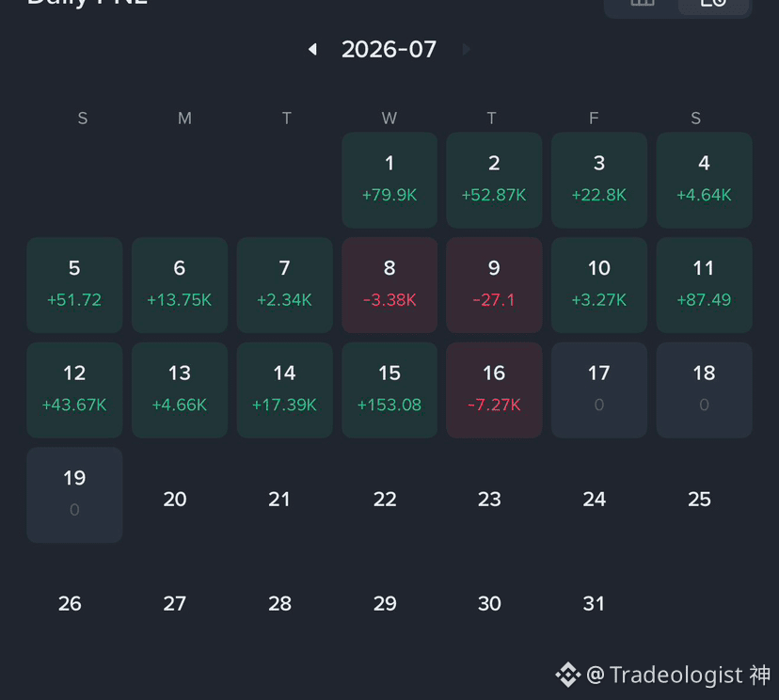This screenshot has height=700, width=779.
Task: Open July 8 loss of -3.38K
Action: 389,285
